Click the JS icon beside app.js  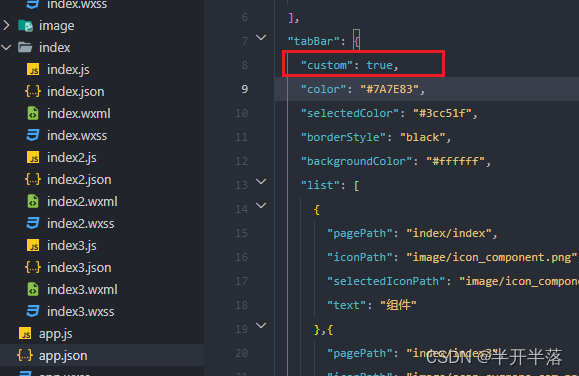(x=25, y=334)
